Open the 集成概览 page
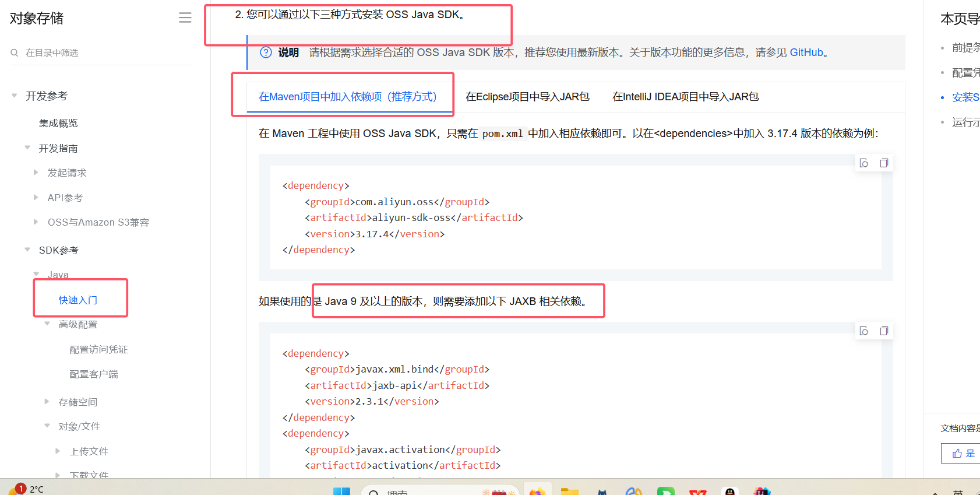 point(58,124)
